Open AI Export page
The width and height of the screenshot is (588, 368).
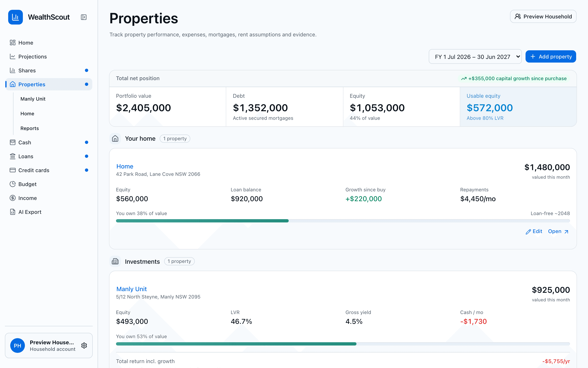[x=49, y=212]
